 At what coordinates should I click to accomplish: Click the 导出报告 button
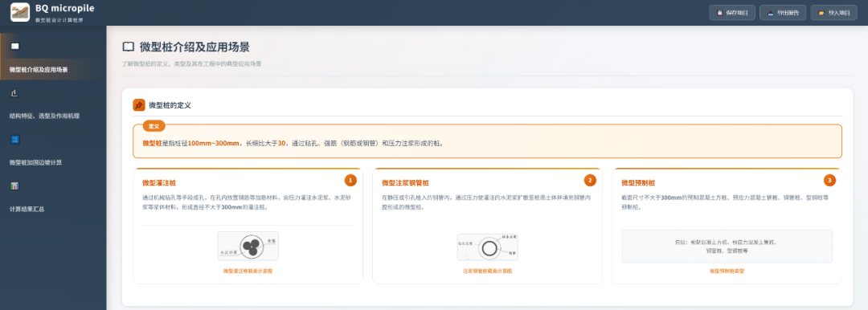pos(782,13)
